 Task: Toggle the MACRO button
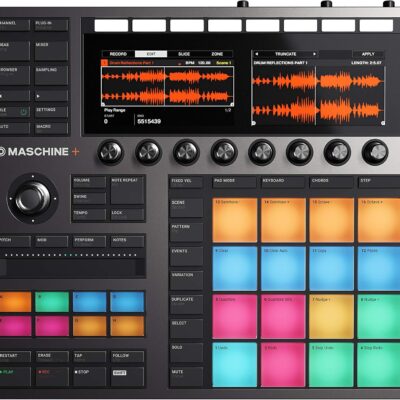click(x=51, y=128)
